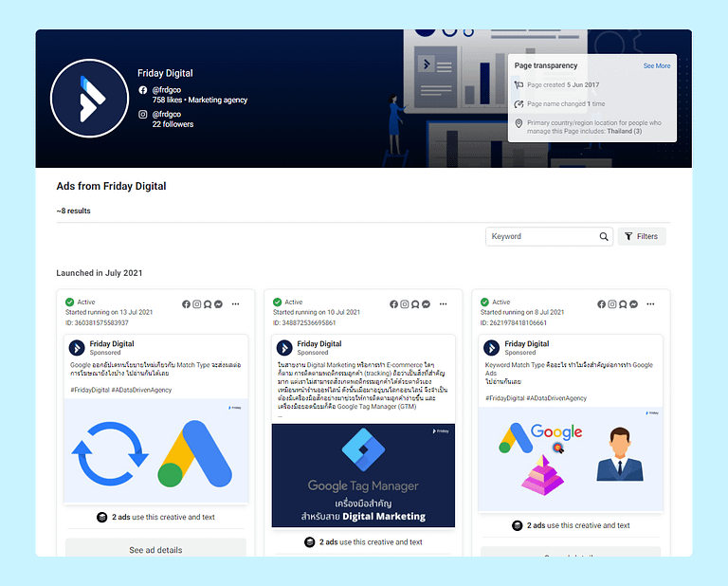Viewport: 728px width, 586px height.
Task: Click "22 followers" text
Action: click(173, 124)
